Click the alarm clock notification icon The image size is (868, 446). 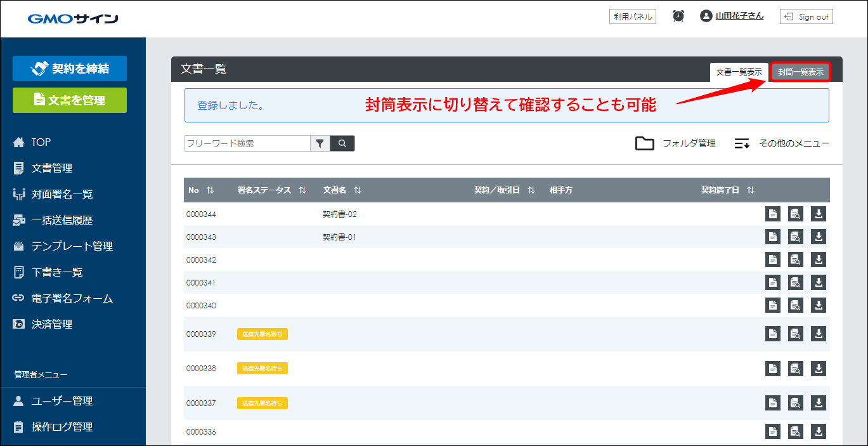pyautogui.click(x=678, y=16)
